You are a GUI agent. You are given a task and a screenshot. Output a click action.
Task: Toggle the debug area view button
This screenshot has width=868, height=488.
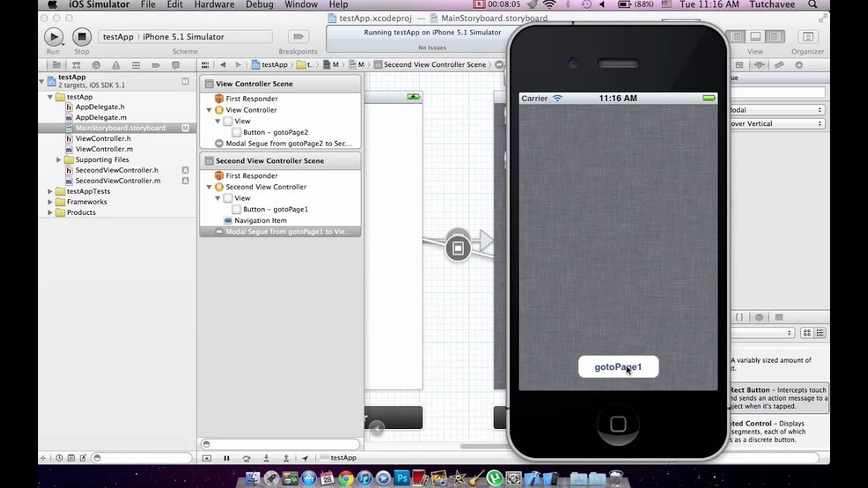pos(755,37)
